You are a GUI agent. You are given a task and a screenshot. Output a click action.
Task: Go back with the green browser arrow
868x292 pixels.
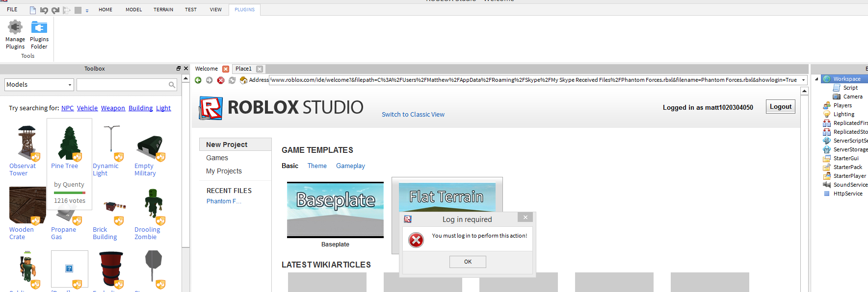(x=198, y=80)
